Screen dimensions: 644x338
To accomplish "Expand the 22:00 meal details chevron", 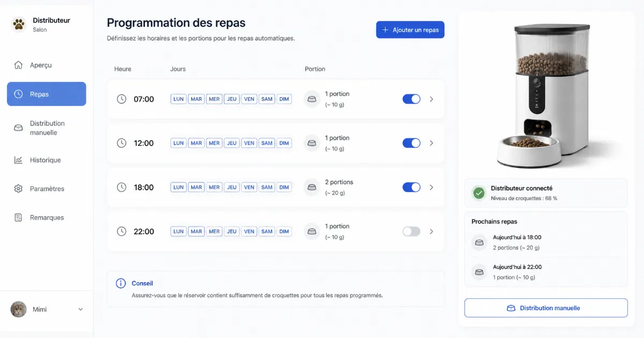I will 431,231.
